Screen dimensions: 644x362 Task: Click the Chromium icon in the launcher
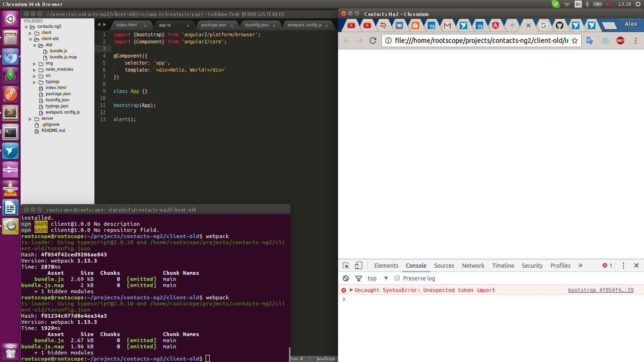(10, 57)
